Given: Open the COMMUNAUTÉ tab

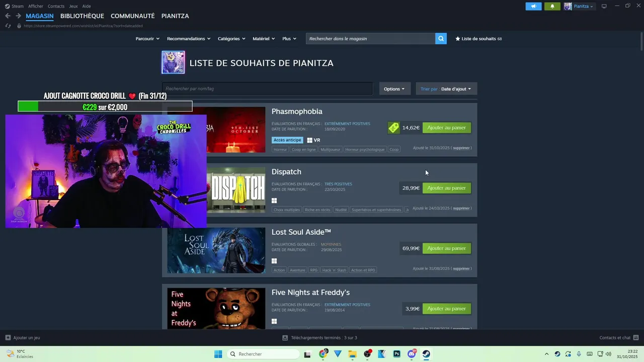Looking at the screenshot, I should 133,16.
